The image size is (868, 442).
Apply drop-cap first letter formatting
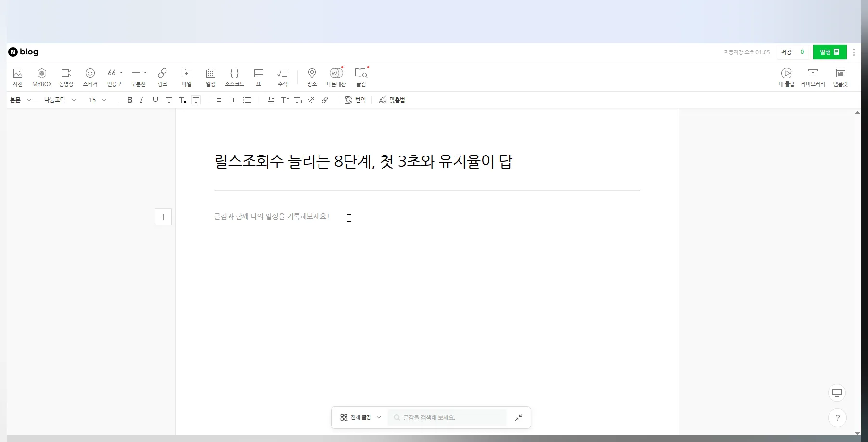271,100
